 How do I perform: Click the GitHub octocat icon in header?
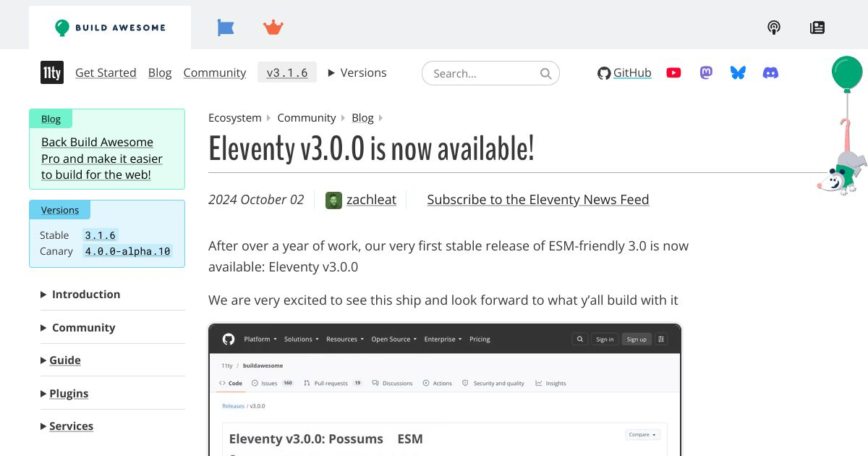click(x=604, y=73)
